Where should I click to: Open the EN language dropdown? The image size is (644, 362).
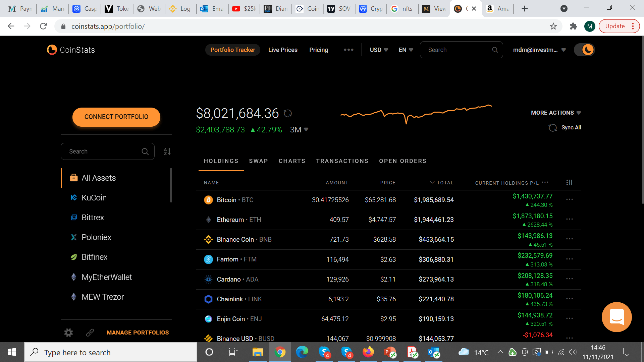point(406,50)
